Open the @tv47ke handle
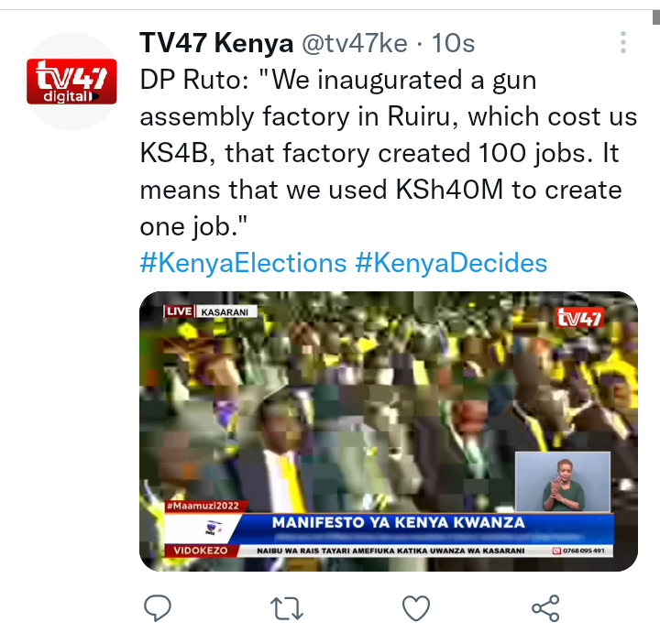 tap(355, 43)
